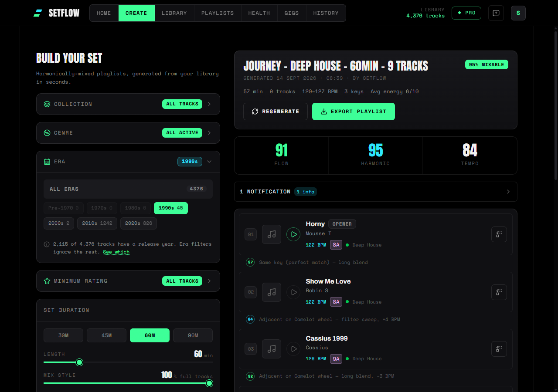
Task: Open the S user avatar menu
Action: (x=518, y=13)
